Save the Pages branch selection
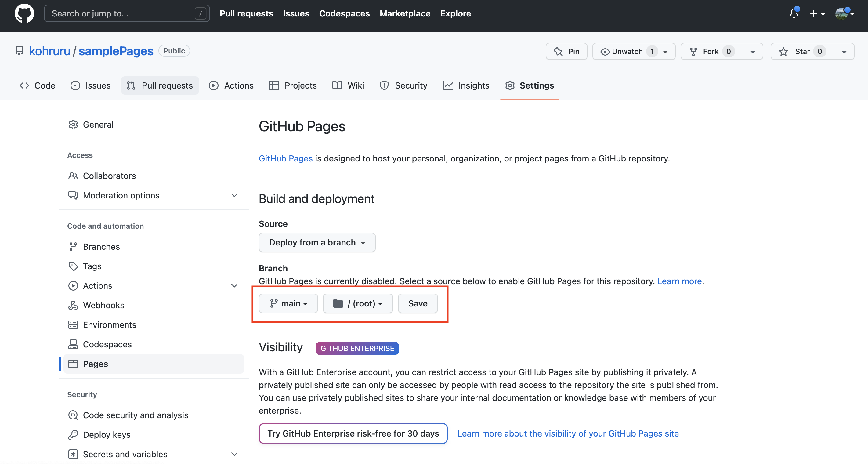868x464 pixels. pos(418,303)
